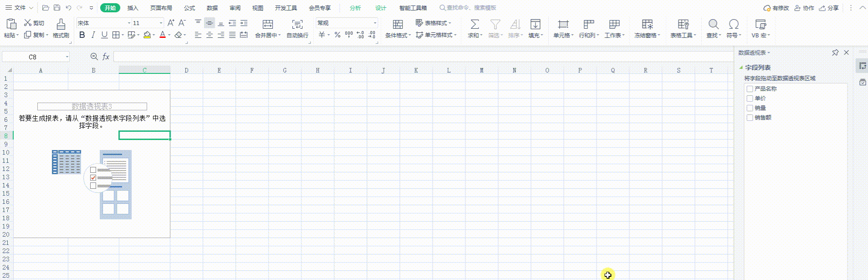Click the 协作 collaborate button
Image resolution: width=868 pixels, height=280 pixels.
[x=804, y=8]
